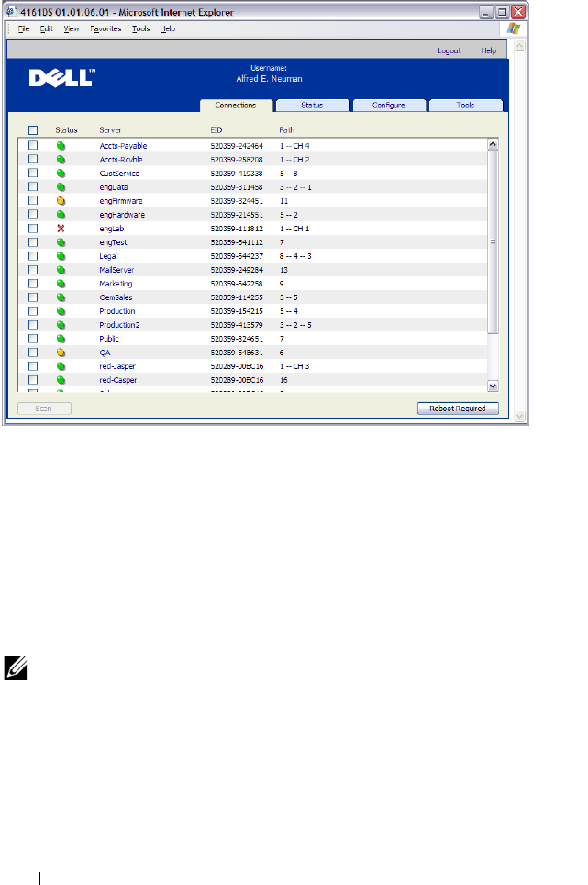The width and height of the screenshot is (588, 885).
Task: Open the Tools menu in the menu bar
Action: 141,28
